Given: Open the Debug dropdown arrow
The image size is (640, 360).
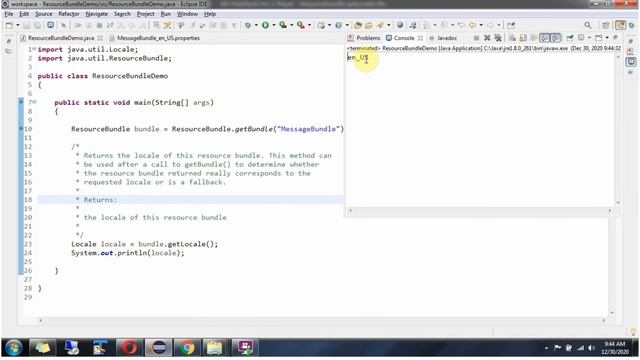Looking at the screenshot, I should tap(256, 25).
